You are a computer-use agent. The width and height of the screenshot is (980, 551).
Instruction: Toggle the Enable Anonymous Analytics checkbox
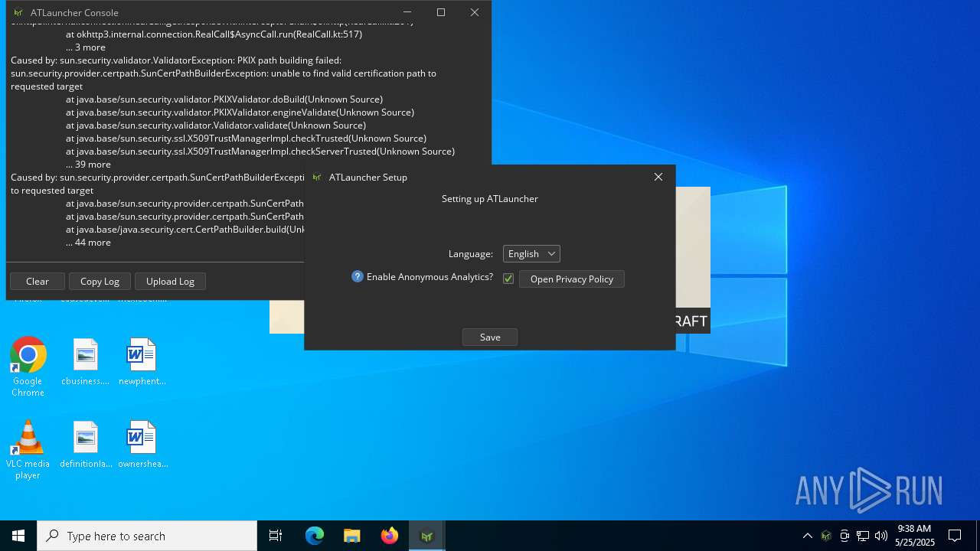508,279
